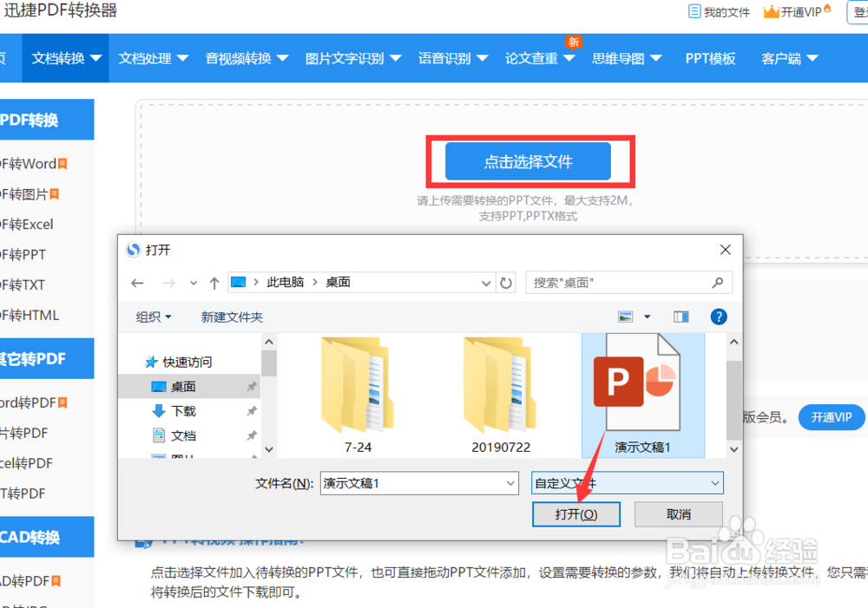Image resolution: width=868 pixels, height=608 pixels.
Task: Change the view mode icon in dialog
Action: tap(626, 317)
